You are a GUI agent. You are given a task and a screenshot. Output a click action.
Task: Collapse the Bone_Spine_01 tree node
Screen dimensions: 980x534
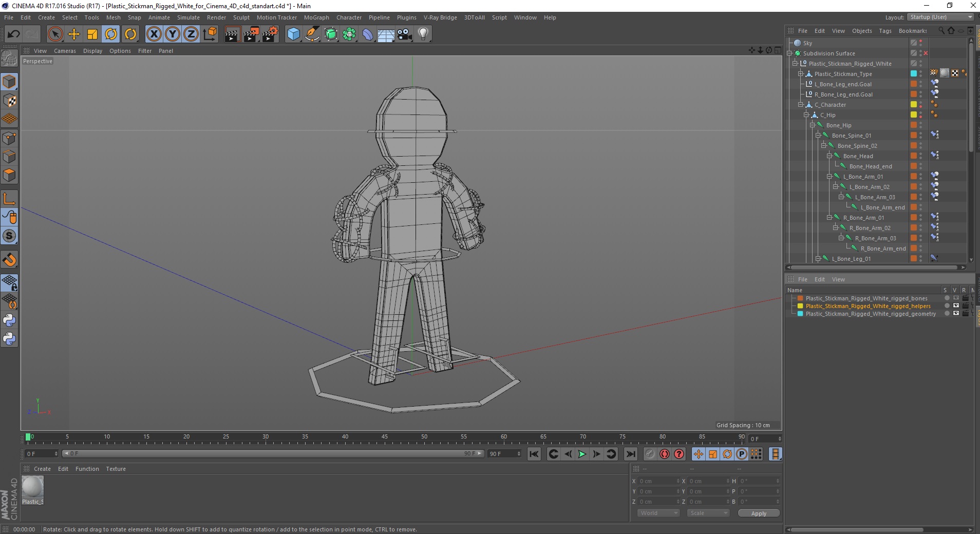point(818,136)
